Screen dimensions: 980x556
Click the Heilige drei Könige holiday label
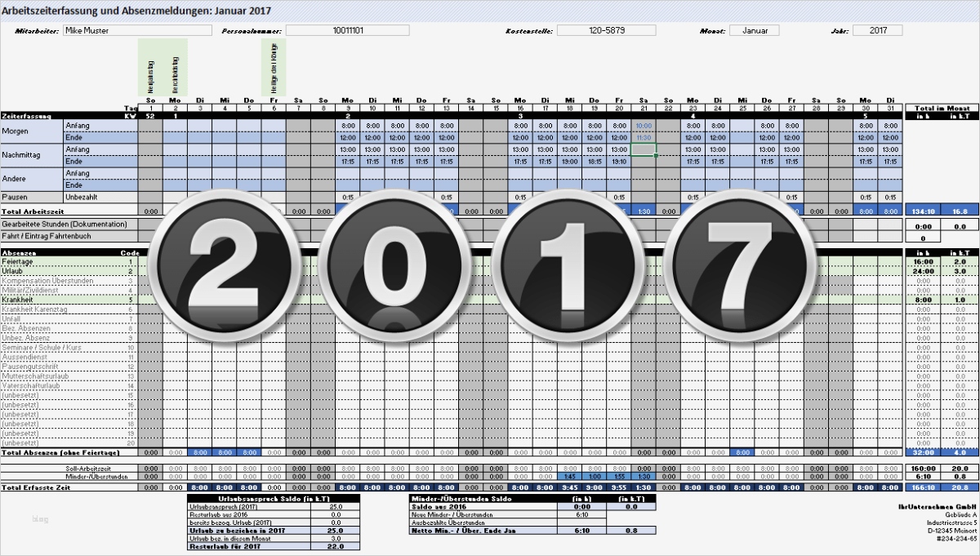(274, 69)
